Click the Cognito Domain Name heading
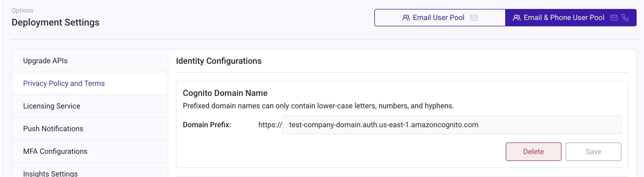This screenshot has width=644, height=177. coord(225,93)
